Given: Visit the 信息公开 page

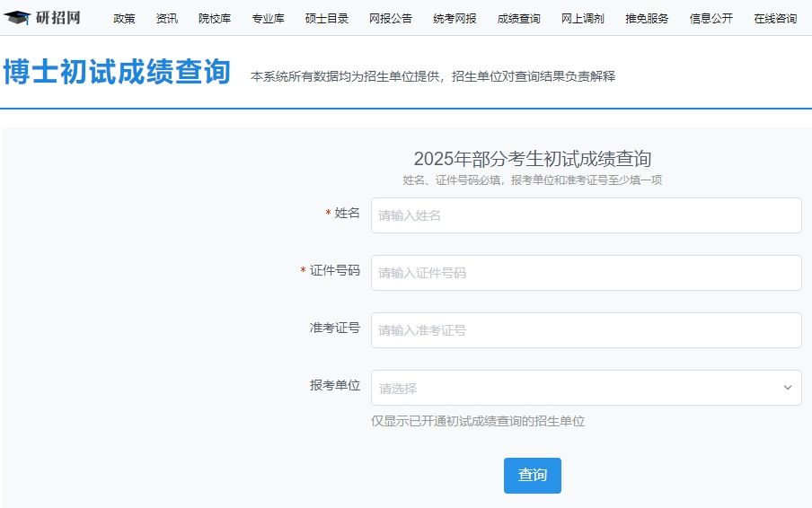Looking at the screenshot, I should (x=711, y=19).
